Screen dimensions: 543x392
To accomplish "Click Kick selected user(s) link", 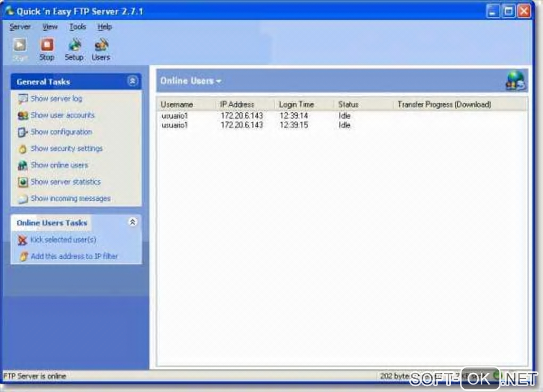I will click(63, 240).
